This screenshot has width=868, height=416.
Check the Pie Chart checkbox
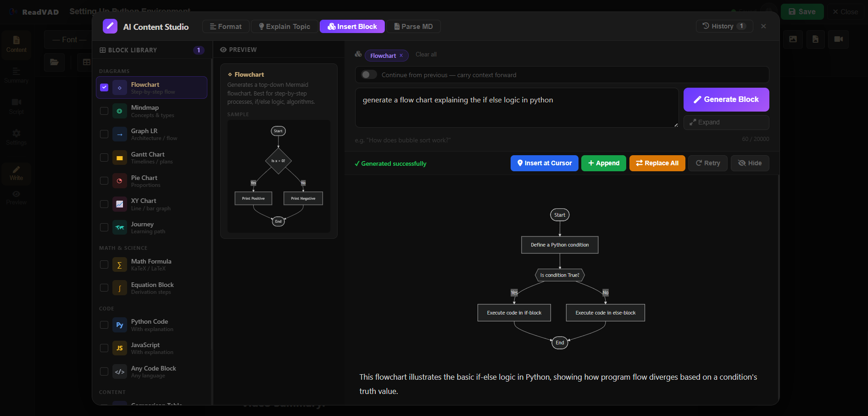pos(104,180)
